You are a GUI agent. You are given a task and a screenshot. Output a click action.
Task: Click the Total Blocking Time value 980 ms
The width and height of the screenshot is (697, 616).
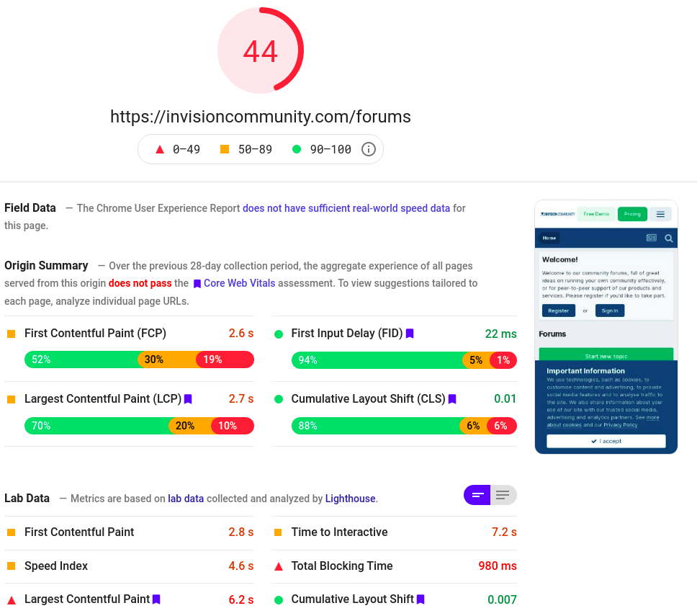(x=498, y=566)
